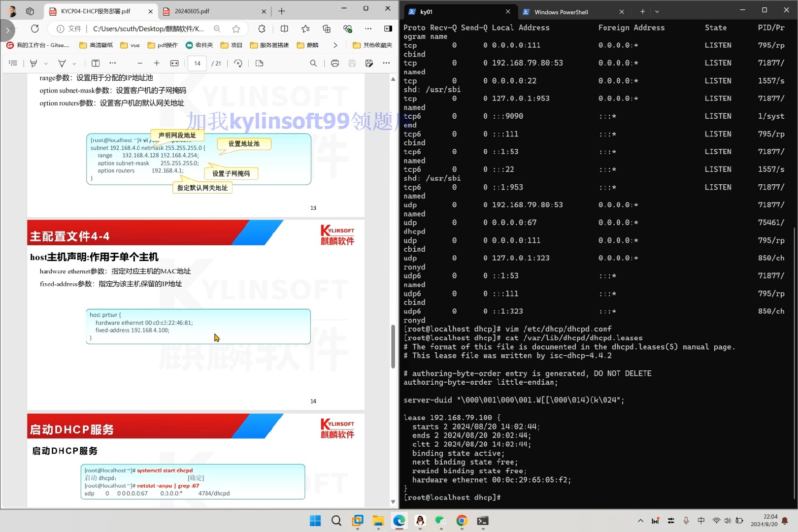798x532 pixels.
Task: Edit the page number field showing 14
Action: point(197,63)
